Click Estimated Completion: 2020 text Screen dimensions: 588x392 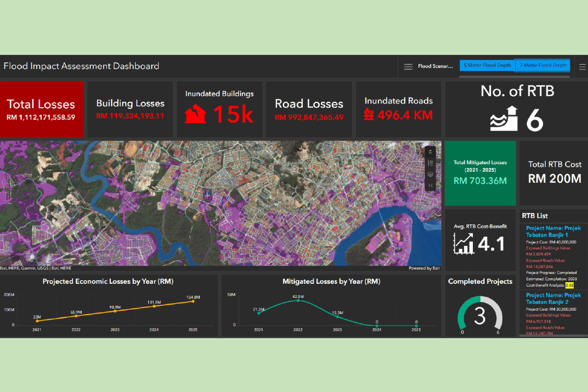(551, 279)
